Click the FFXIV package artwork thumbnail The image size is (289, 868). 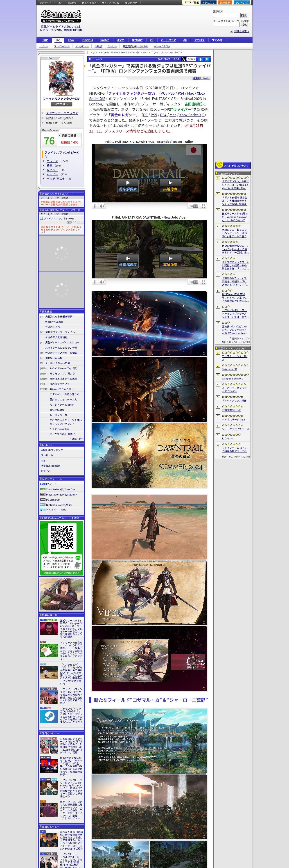coord(62,78)
